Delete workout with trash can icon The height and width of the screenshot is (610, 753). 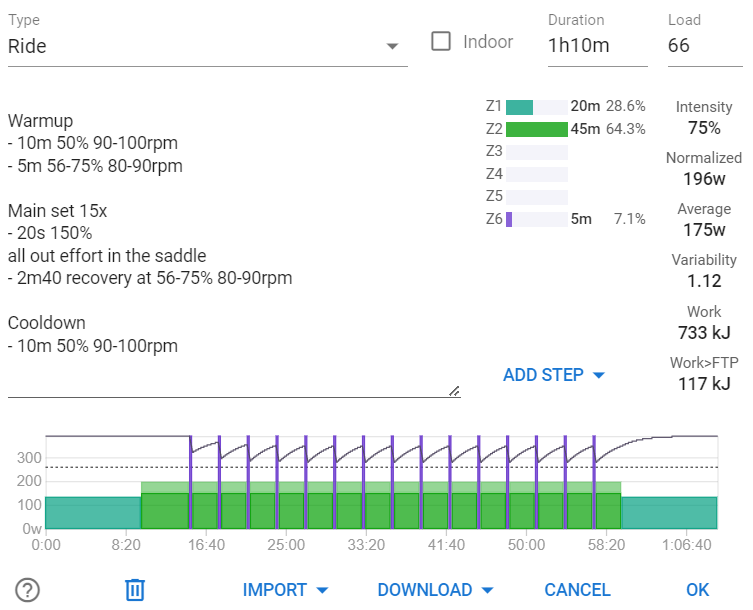[x=135, y=589]
